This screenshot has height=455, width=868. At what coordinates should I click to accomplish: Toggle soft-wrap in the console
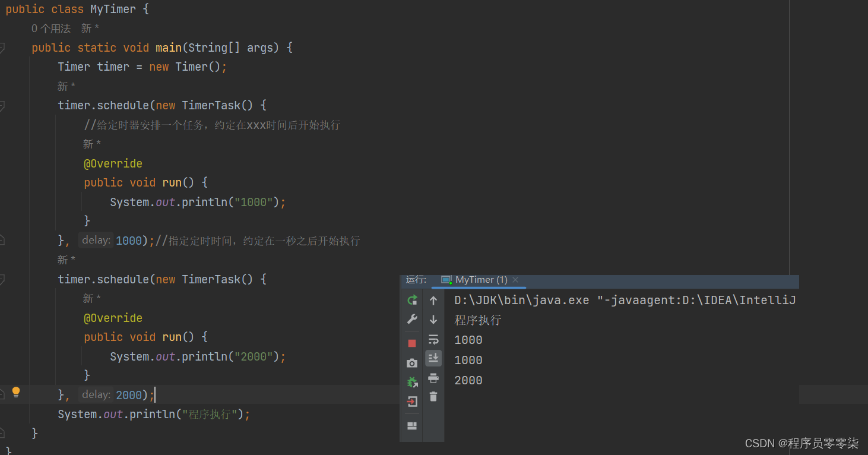[433, 339]
